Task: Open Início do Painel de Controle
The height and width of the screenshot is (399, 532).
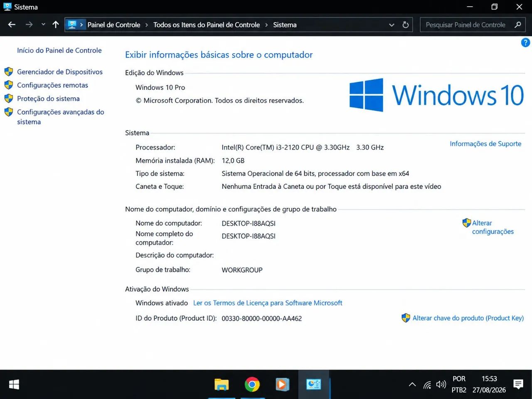Action: coord(59,50)
